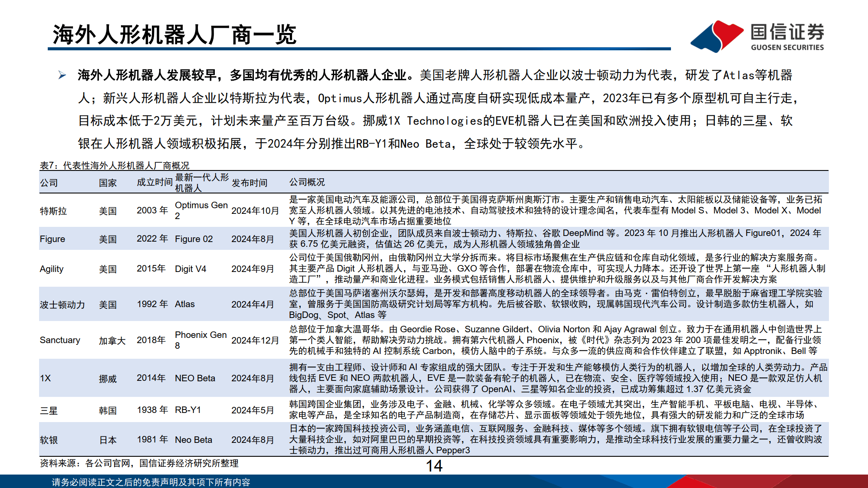Click SoftBank's overview description text
Screen dimensions: 868x488
click(x=556, y=439)
